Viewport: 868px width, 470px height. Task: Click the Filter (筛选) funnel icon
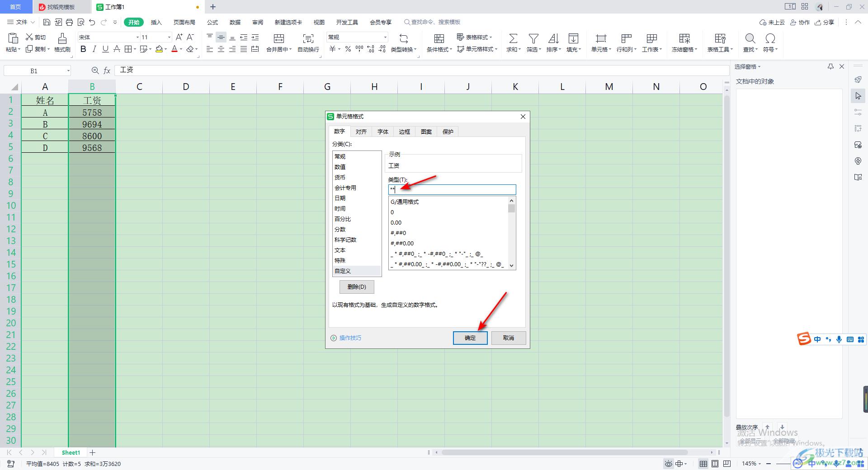coord(533,38)
